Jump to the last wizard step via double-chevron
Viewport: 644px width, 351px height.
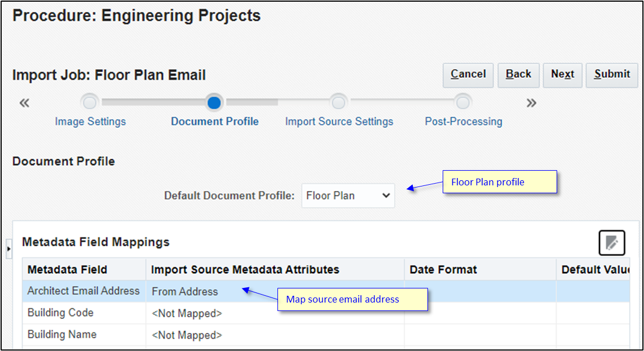click(530, 103)
